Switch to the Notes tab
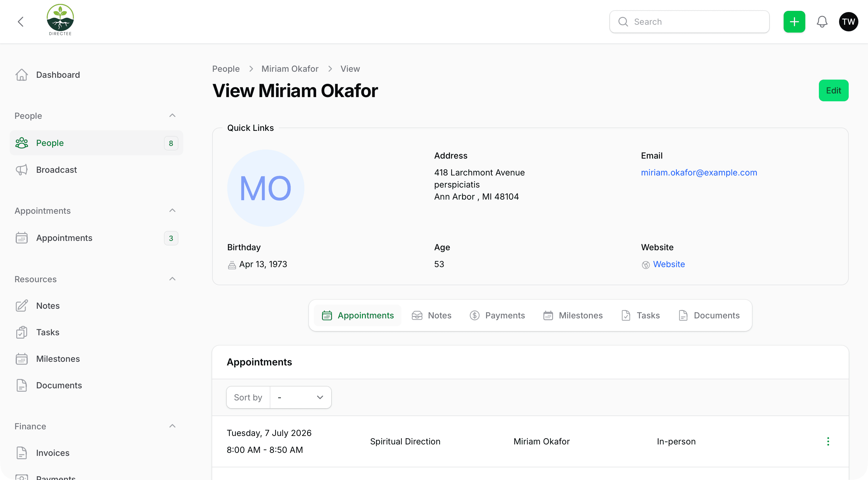Screen dimensions: 868x480 coord(431,315)
